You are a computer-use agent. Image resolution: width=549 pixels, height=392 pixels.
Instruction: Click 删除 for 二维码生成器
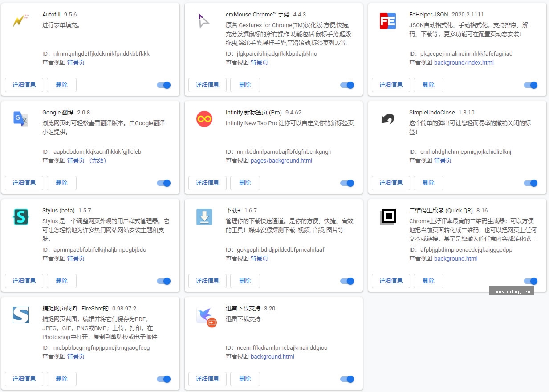tap(428, 281)
